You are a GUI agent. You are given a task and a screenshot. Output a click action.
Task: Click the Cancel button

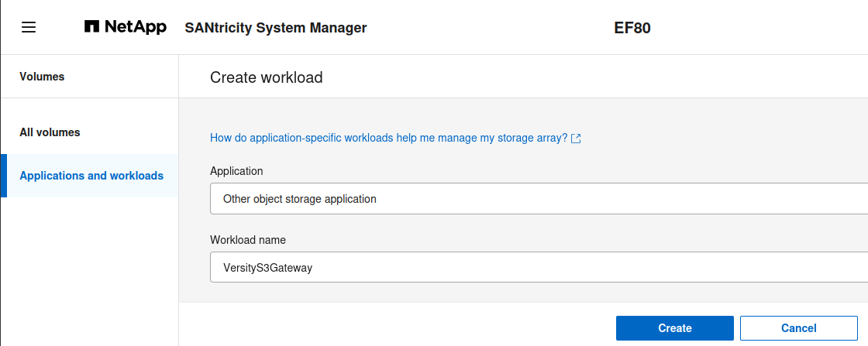[799, 328]
